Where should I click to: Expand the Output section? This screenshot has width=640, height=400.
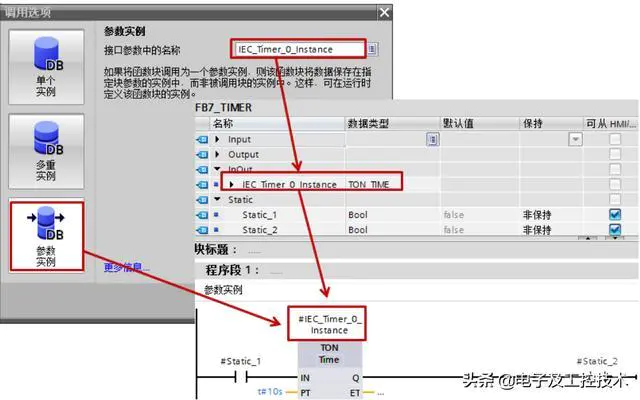pos(217,154)
